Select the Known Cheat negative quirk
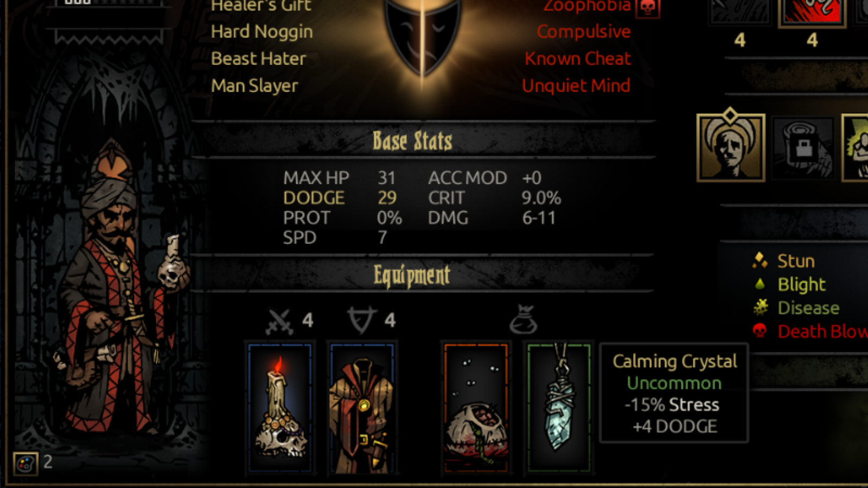Screen dimensions: 868x488 coord(578,59)
